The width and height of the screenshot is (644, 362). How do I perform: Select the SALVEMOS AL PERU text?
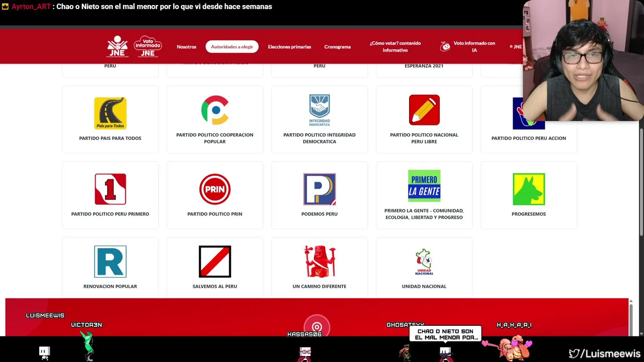click(x=215, y=287)
